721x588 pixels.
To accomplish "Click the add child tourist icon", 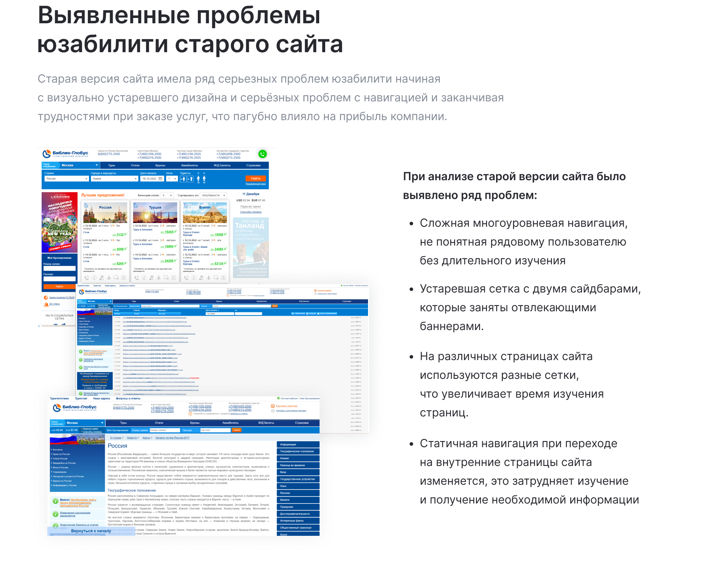I will coord(190,179).
